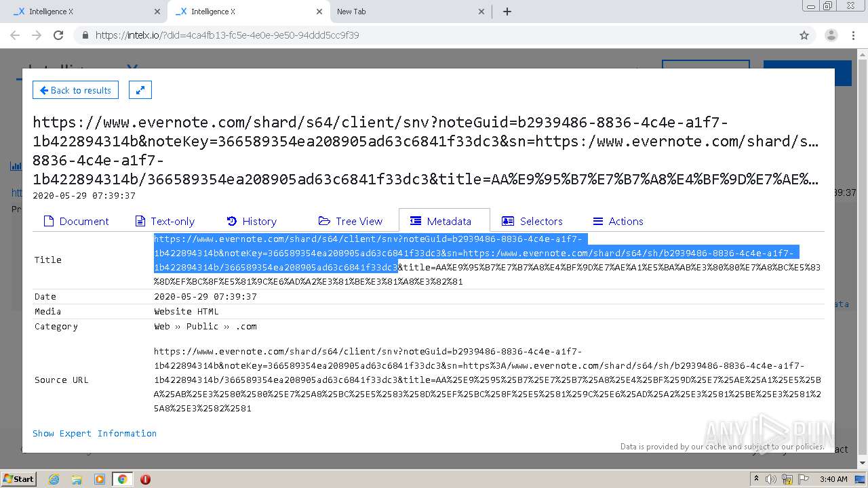The image size is (868, 488).
Task: Close the New Tab tab
Action: pyautogui.click(x=481, y=12)
